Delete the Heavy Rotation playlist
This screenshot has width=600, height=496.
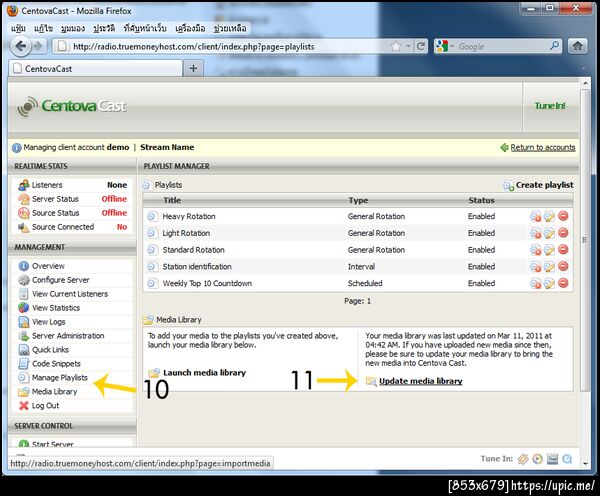point(563,216)
